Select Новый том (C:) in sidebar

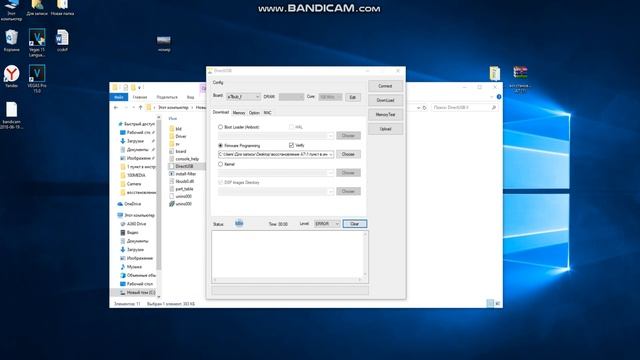[137, 292]
